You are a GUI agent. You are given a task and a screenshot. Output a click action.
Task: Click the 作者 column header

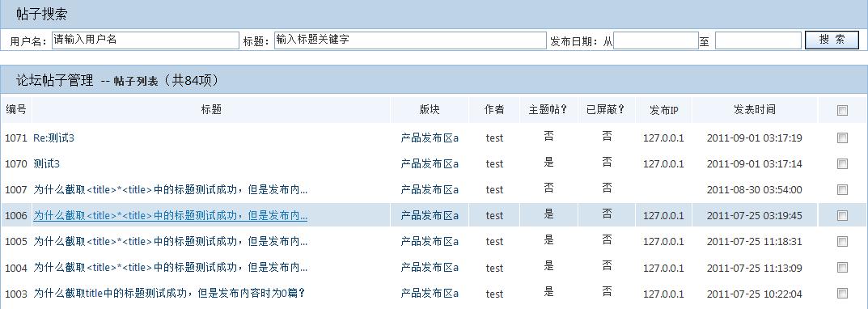[494, 110]
